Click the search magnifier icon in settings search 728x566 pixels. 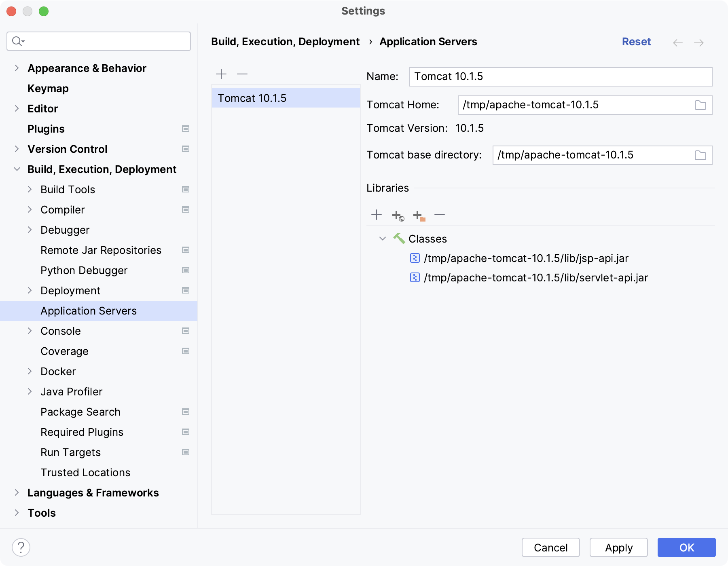[18, 41]
